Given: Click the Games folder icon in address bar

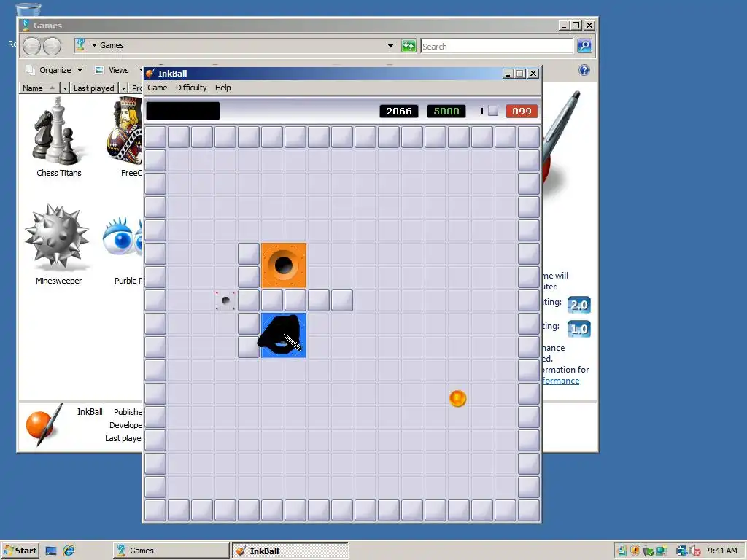Looking at the screenshot, I should (80, 45).
